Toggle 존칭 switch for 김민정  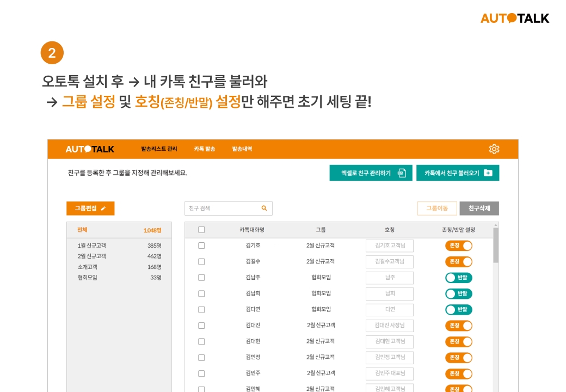(459, 357)
